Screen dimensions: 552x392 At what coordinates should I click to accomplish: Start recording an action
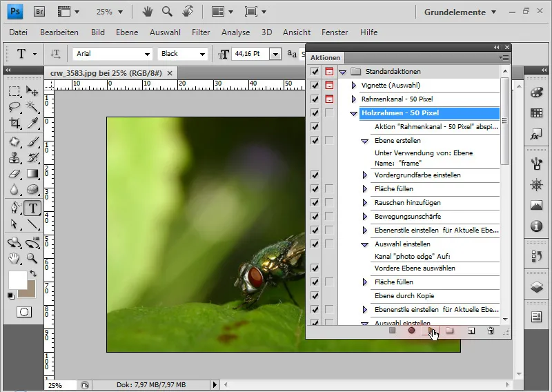411,331
